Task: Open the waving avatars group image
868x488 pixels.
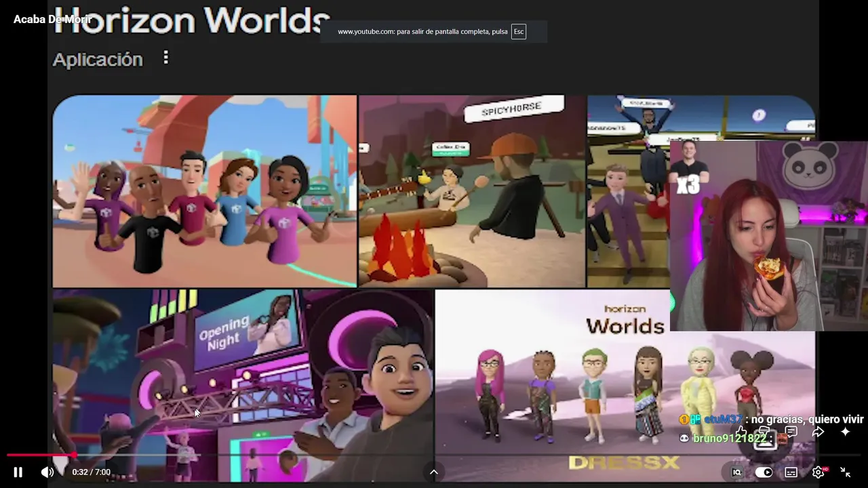Action: [x=204, y=191]
